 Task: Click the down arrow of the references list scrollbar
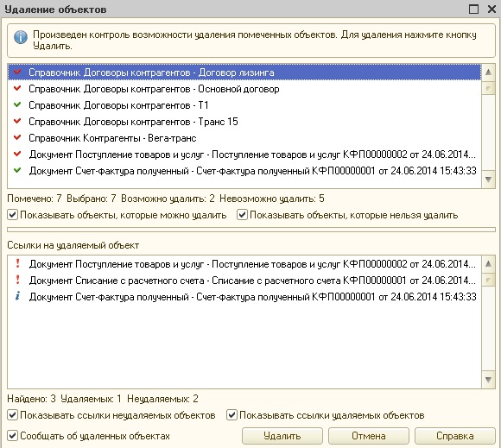(488, 380)
